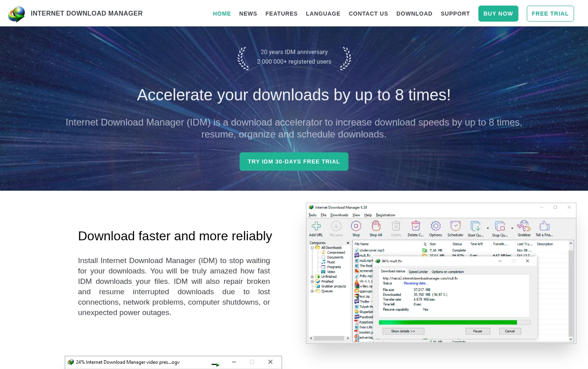Expand the Unfinished tree node

pyautogui.click(x=312, y=277)
